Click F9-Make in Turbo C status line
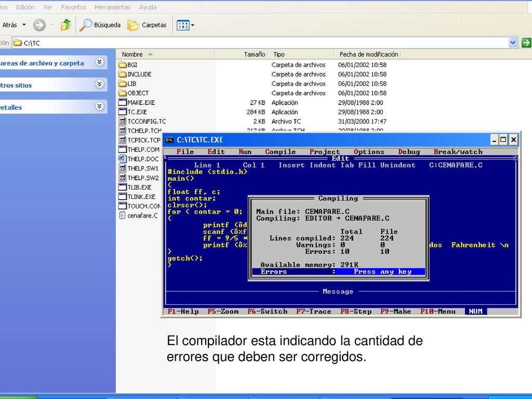 pos(395,312)
